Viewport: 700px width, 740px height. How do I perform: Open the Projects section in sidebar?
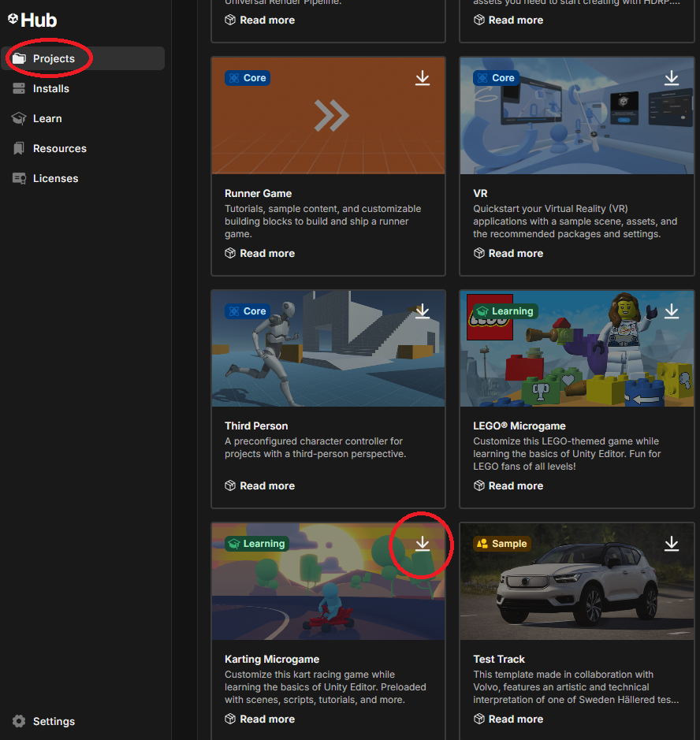[x=54, y=58]
